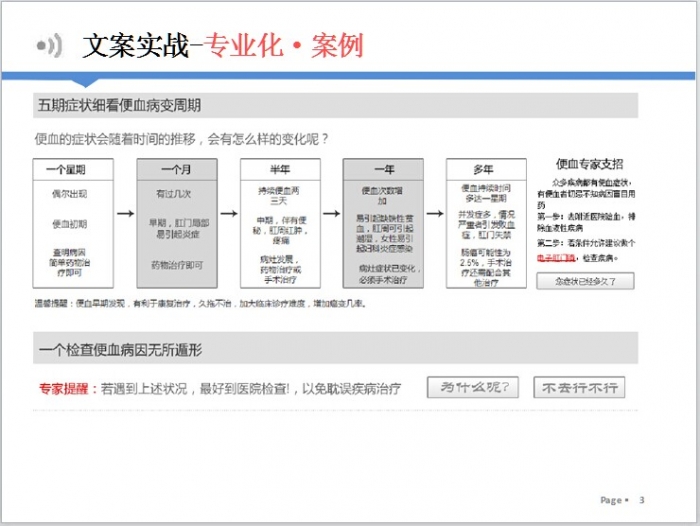Select the 一年 stage box header
This screenshot has width=700, height=526.
click(382, 169)
